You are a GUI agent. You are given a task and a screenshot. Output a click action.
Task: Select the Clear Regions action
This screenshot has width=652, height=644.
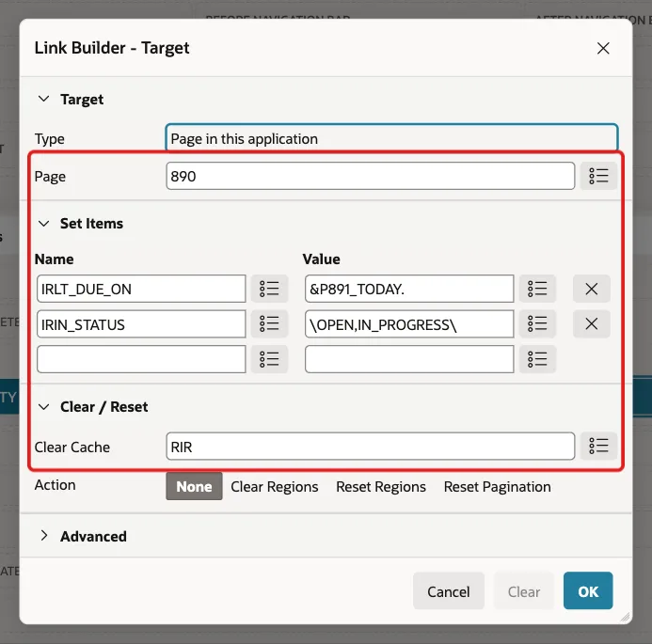click(275, 486)
